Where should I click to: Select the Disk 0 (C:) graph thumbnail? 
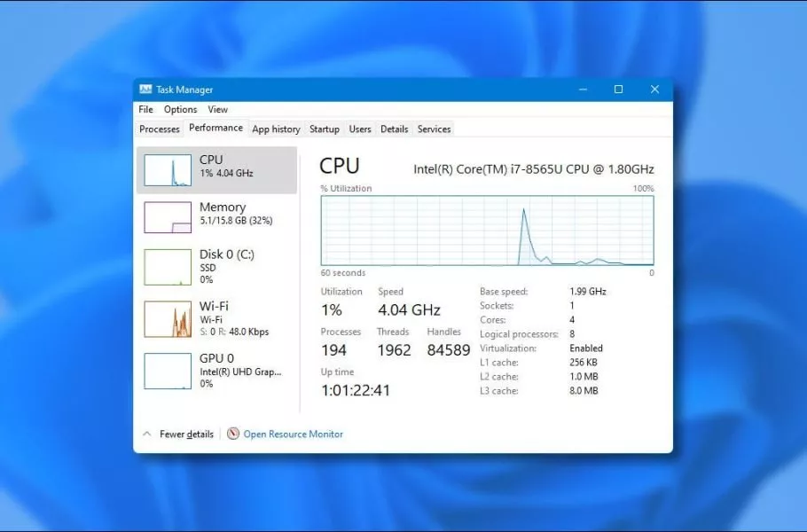click(x=168, y=267)
